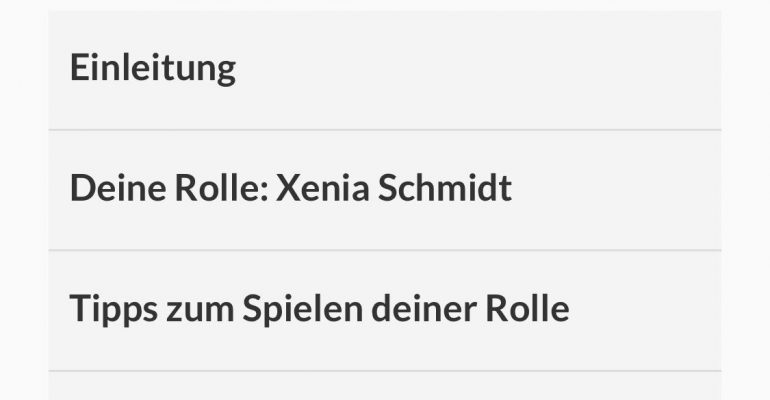Open the Deine Rolle: Xenia Schmidt section
Screen dimensions: 770x400
pos(385,190)
